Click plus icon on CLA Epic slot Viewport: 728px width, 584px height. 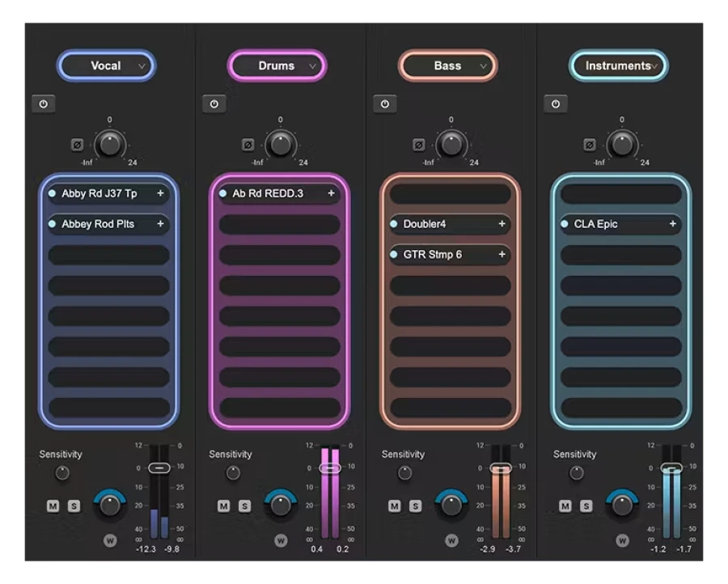click(x=673, y=224)
